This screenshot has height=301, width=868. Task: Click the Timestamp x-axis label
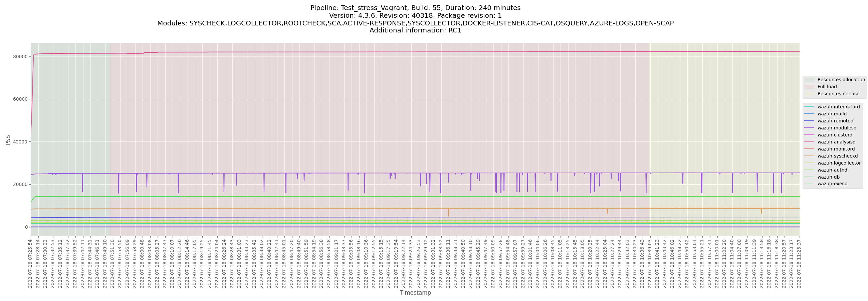415,293
